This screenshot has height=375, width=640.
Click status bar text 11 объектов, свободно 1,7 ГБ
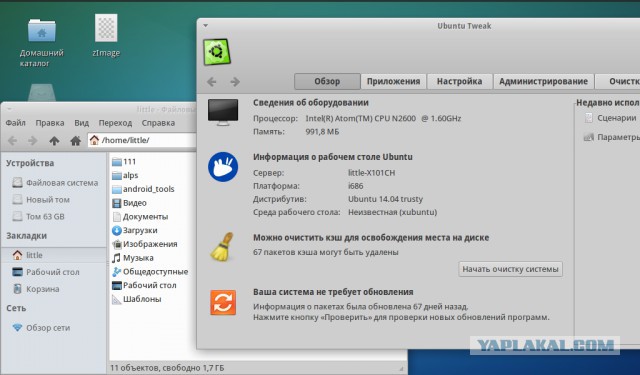click(167, 368)
